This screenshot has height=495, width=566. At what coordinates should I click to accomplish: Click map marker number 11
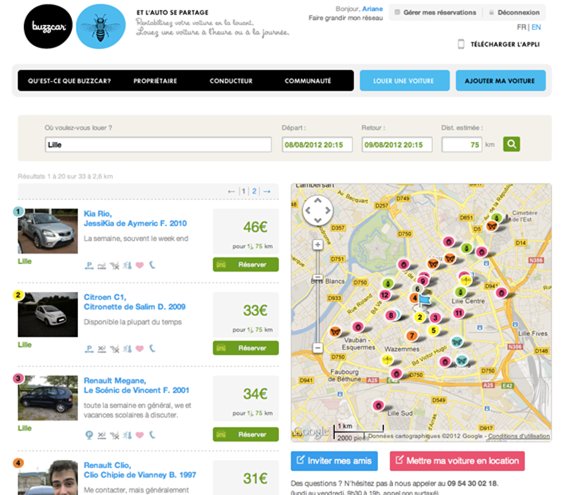coord(458,313)
